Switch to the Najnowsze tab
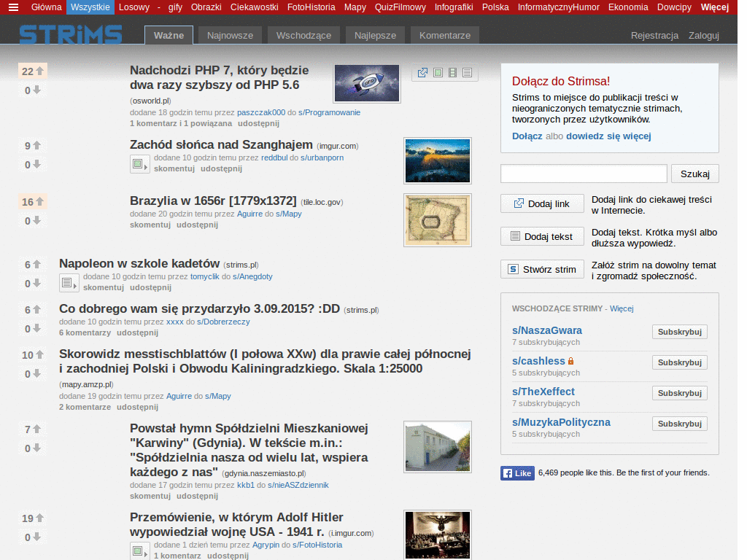Screen dimensions: 747x560 (x=230, y=35)
